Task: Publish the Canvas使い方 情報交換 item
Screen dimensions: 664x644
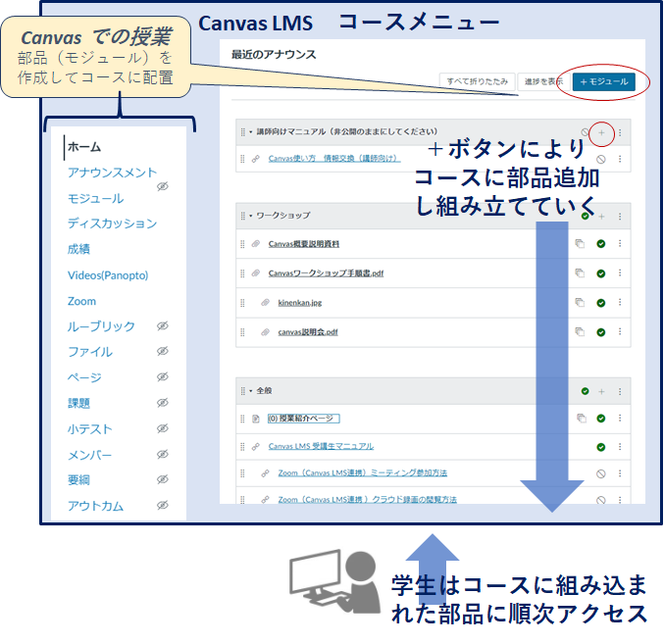Action: 600,159
